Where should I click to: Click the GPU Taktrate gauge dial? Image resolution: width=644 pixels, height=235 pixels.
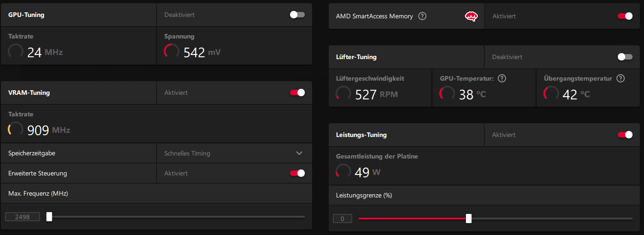pyautogui.click(x=16, y=51)
